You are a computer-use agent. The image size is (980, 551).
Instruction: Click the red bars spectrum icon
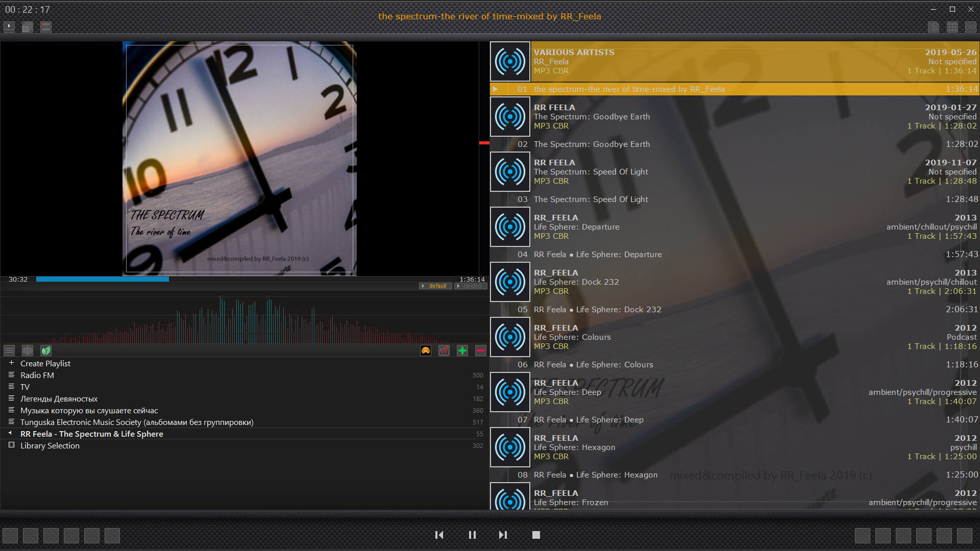pos(444,350)
